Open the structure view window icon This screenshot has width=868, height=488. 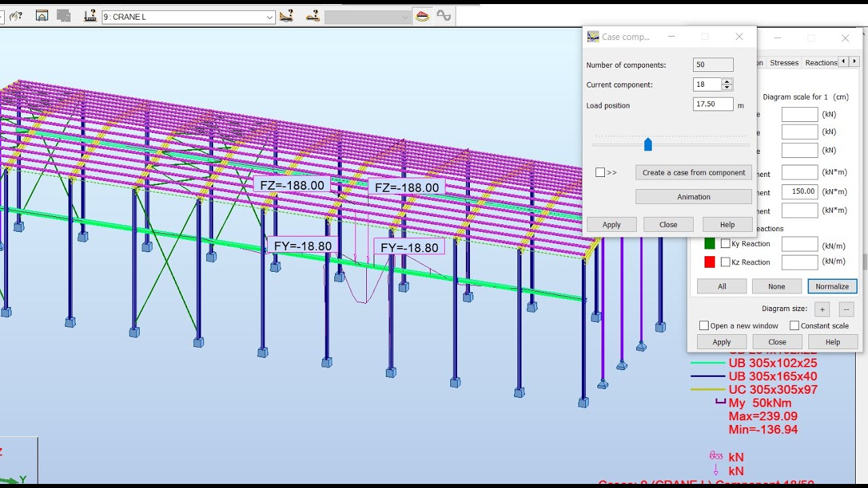point(42,16)
